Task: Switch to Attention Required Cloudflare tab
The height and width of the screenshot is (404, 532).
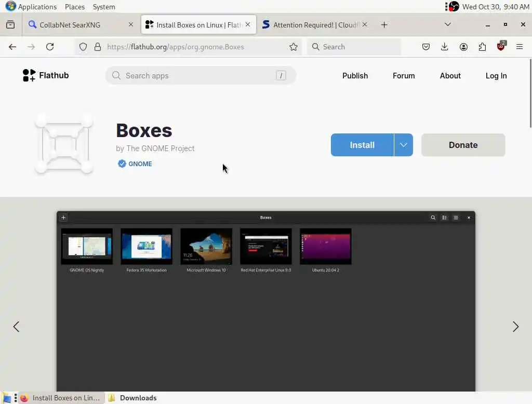Action: point(314,25)
